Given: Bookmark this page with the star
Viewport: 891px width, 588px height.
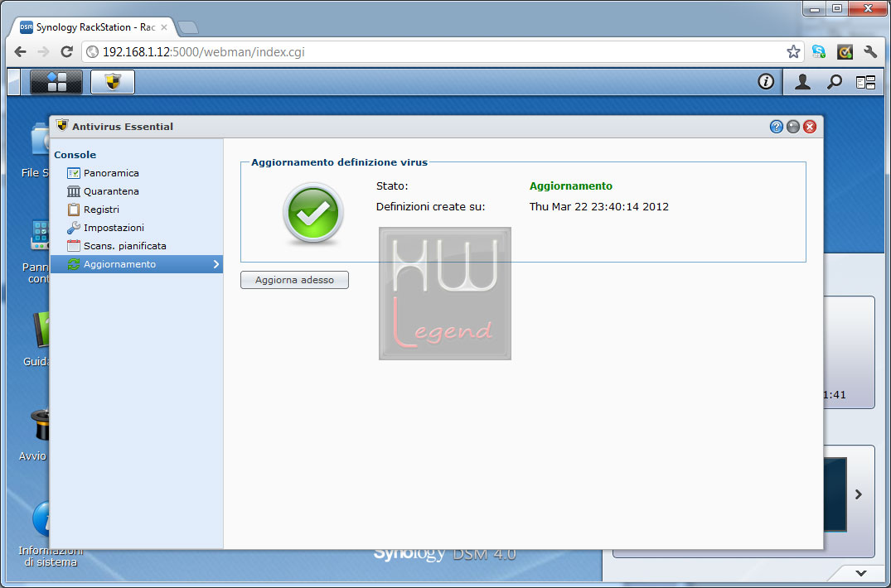Looking at the screenshot, I should [792, 52].
